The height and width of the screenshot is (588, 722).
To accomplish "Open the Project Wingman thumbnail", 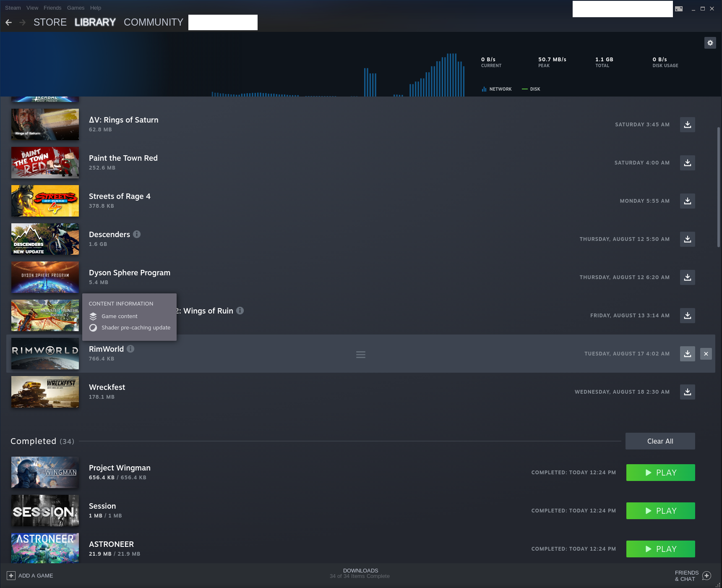I will [x=45, y=473].
